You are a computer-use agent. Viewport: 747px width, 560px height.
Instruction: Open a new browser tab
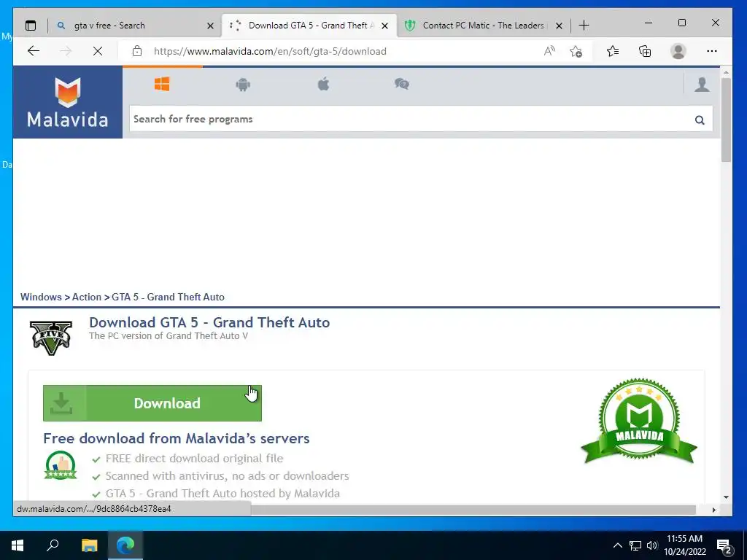[x=584, y=26]
